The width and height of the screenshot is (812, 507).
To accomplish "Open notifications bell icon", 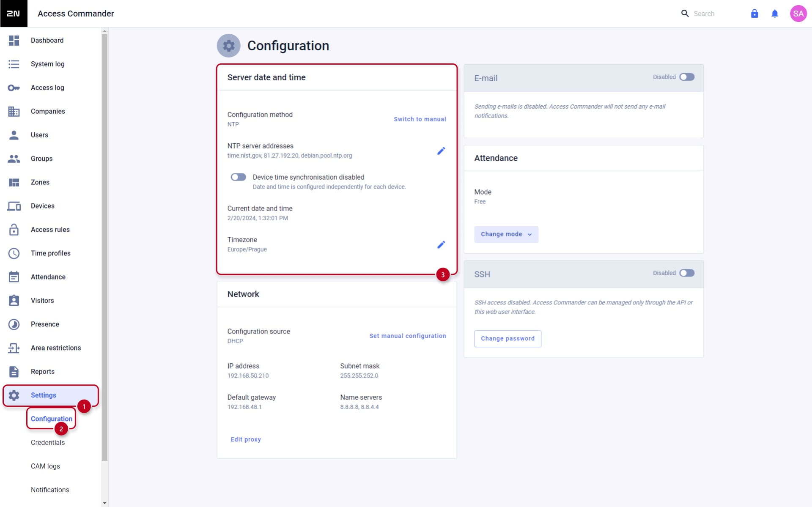I will [775, 14].
